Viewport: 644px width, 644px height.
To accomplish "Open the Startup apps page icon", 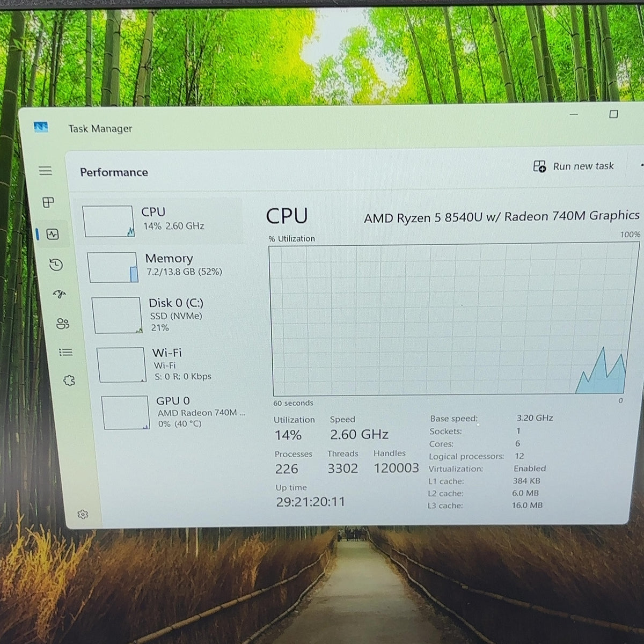I will pyautogui.click(x=60, y=294).
